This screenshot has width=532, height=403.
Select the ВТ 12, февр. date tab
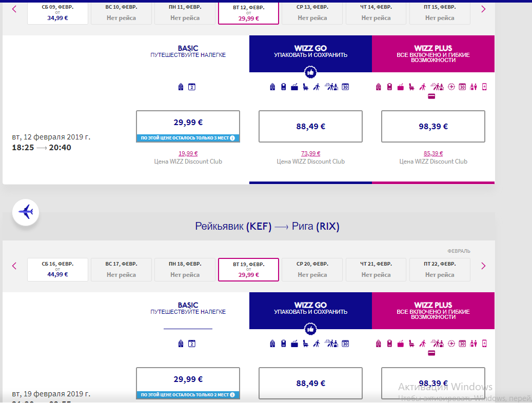pos(248,13)
